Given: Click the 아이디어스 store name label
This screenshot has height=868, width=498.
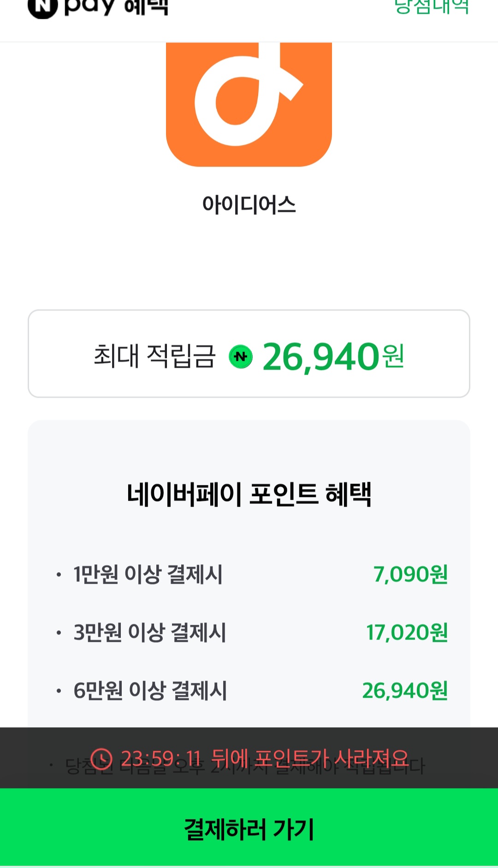Looking at the screenshot, I should (x=249, y=204).
